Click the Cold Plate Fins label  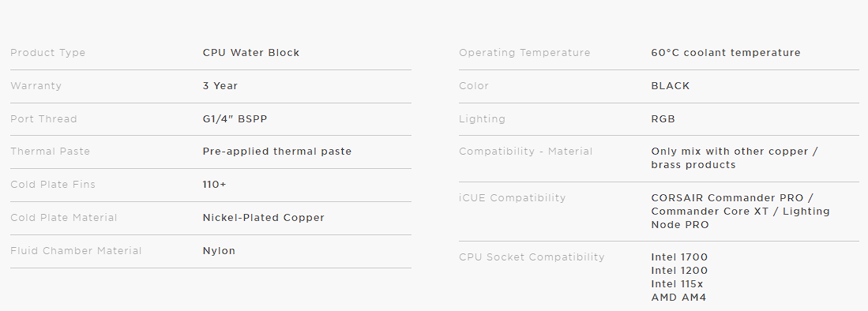click(x=53, y=184)
